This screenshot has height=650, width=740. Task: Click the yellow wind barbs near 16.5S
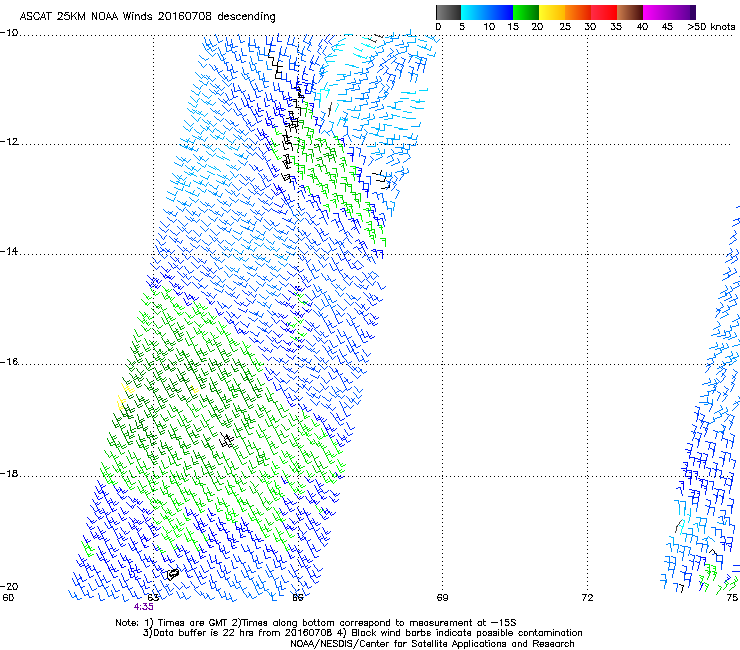[124, 396]
